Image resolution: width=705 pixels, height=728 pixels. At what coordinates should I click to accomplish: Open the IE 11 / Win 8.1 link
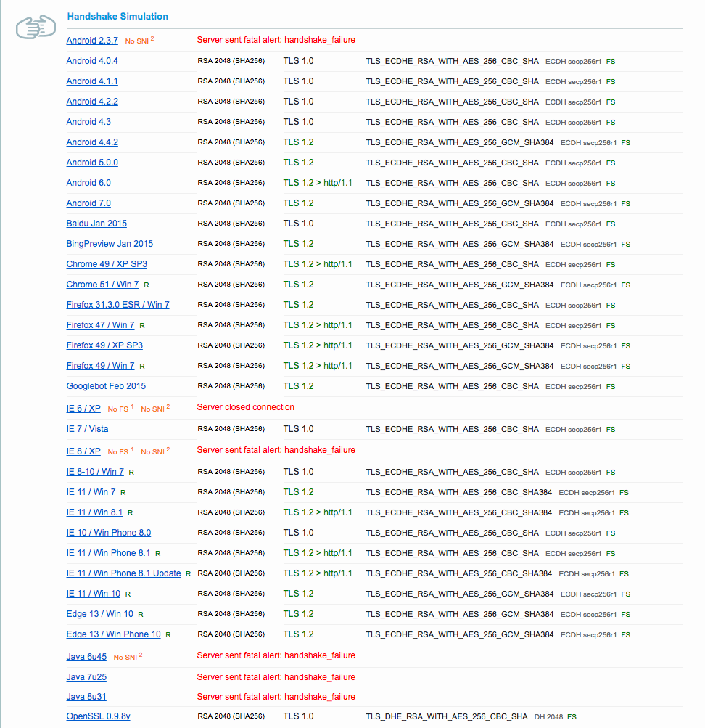point(94,512)
